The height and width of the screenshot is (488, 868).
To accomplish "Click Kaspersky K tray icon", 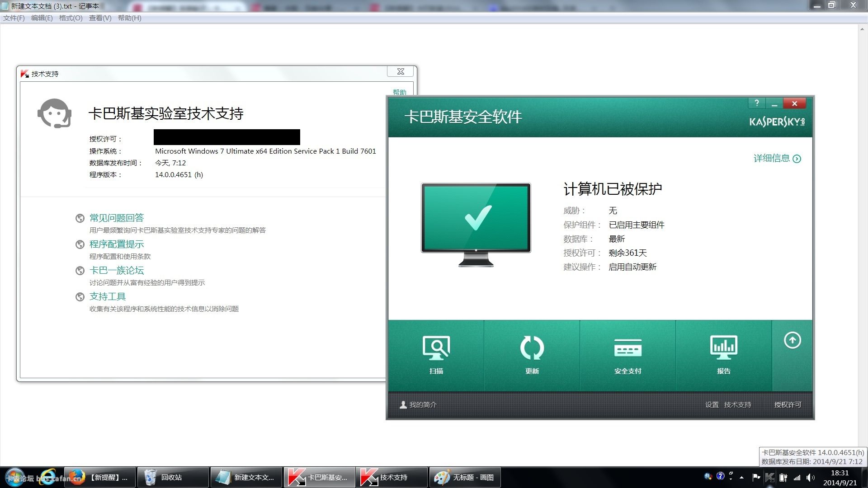I will pos(770,477).
